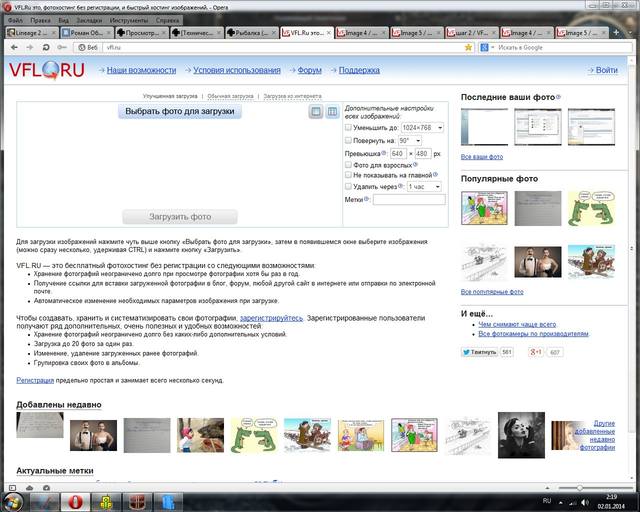
Task: Open the Наши возможности link
Action: [x=141, y=70]
